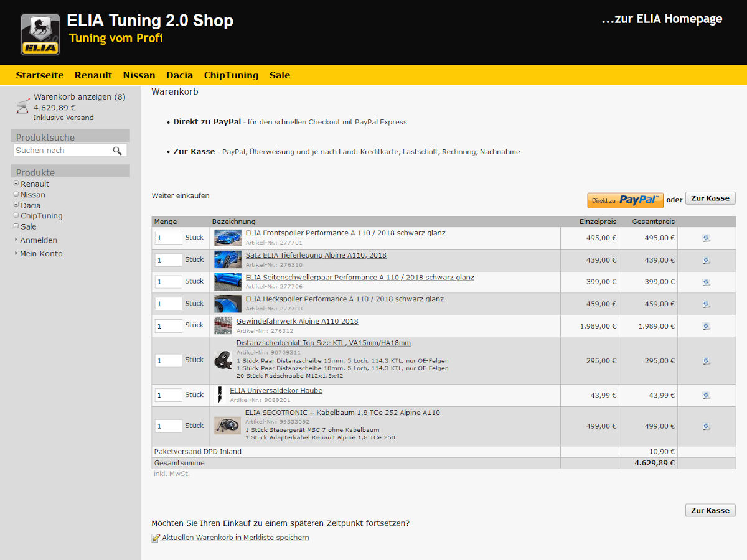Open the Seitenschwellerpaar product thumbnail
The height and width of the screenshot is (560, 747).
228,281
